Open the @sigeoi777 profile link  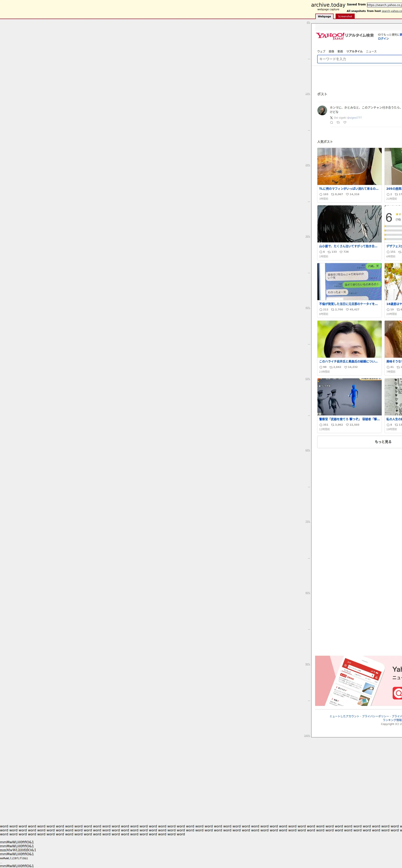coord(354,118)
